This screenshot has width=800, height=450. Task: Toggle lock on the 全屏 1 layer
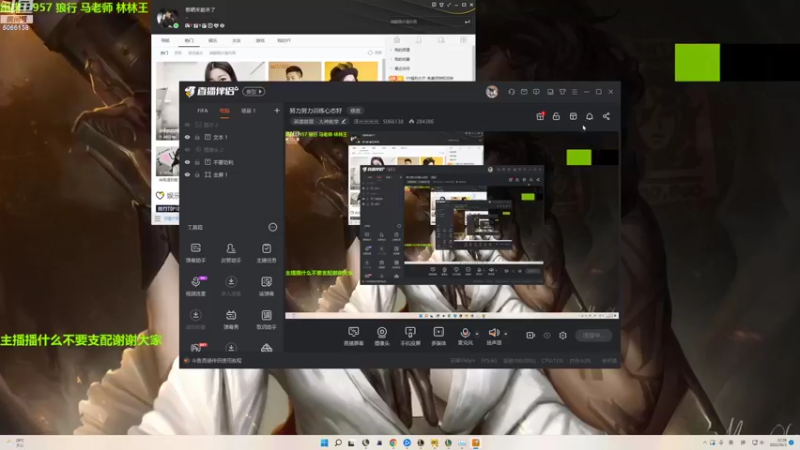click(197, 174)
